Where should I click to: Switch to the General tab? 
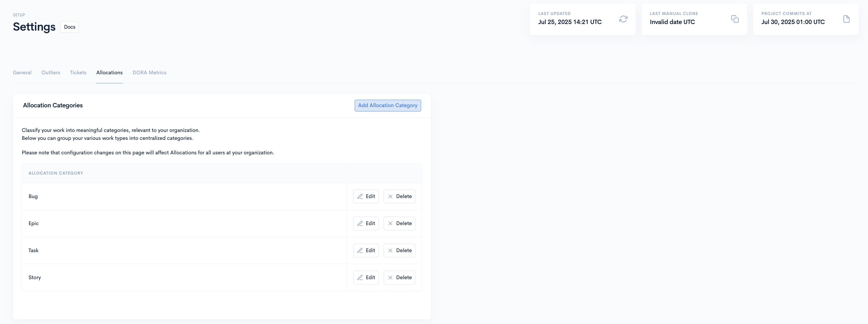[x=22, y=73]
